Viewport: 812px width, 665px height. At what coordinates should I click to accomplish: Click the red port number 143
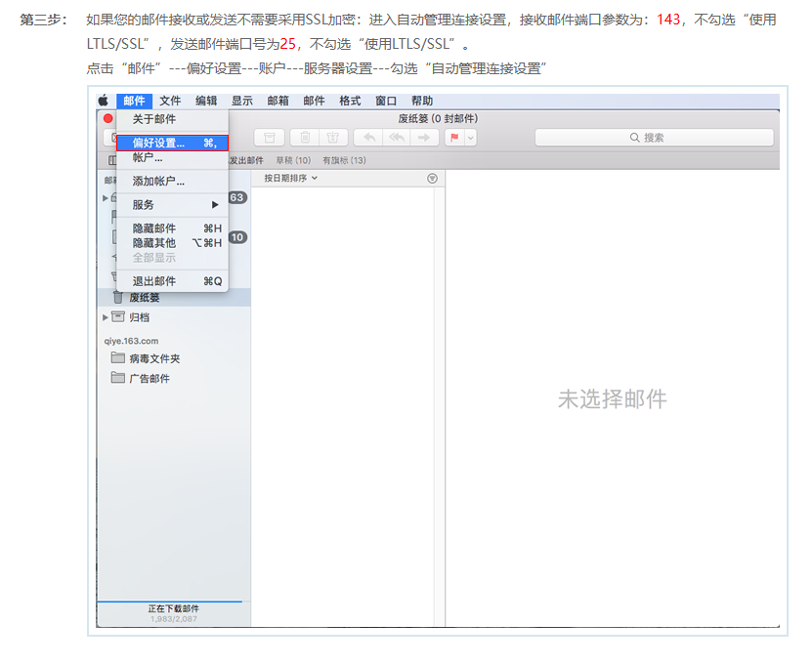pos(668,20)
